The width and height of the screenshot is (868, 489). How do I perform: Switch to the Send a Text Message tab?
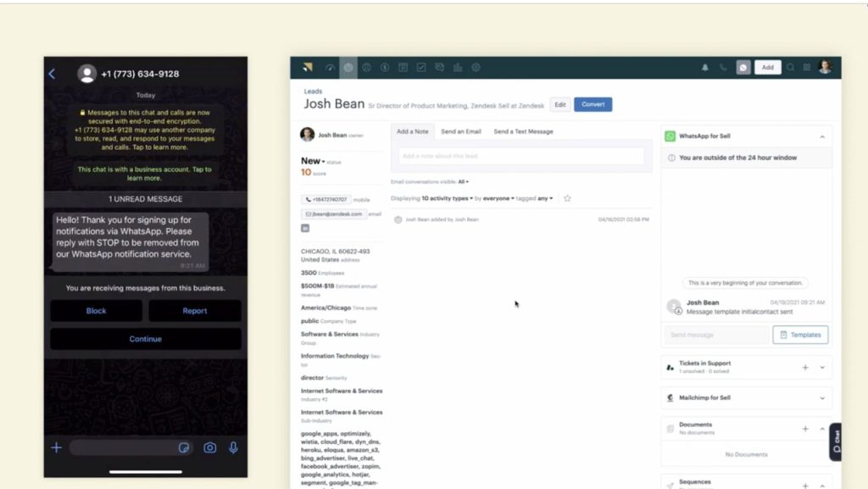click(523, 131)
